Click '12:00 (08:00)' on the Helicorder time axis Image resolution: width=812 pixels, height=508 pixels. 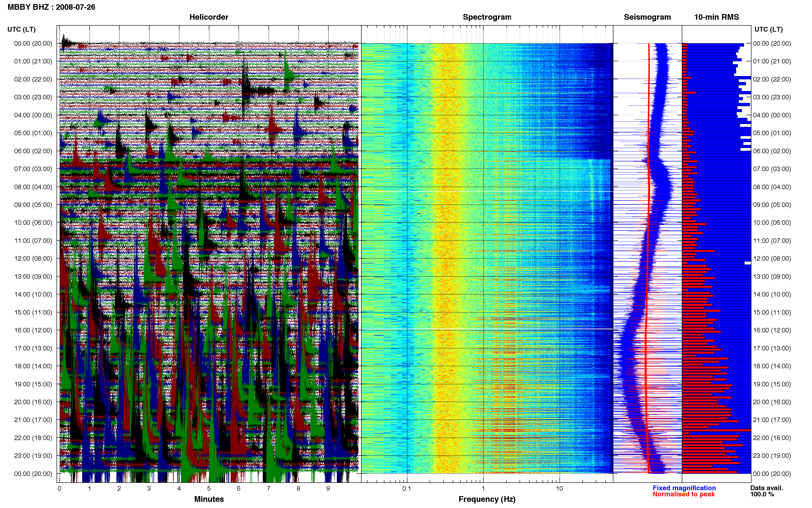coord(33,259)
